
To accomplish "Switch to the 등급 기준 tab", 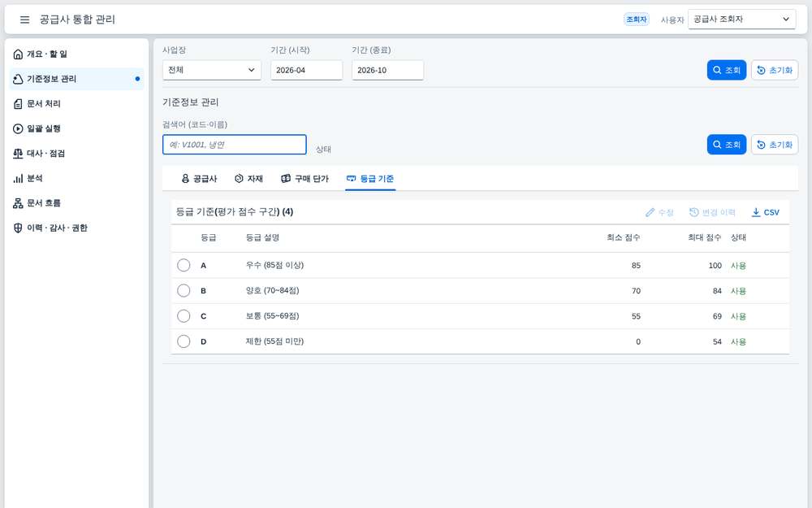I will pos(370,179).
